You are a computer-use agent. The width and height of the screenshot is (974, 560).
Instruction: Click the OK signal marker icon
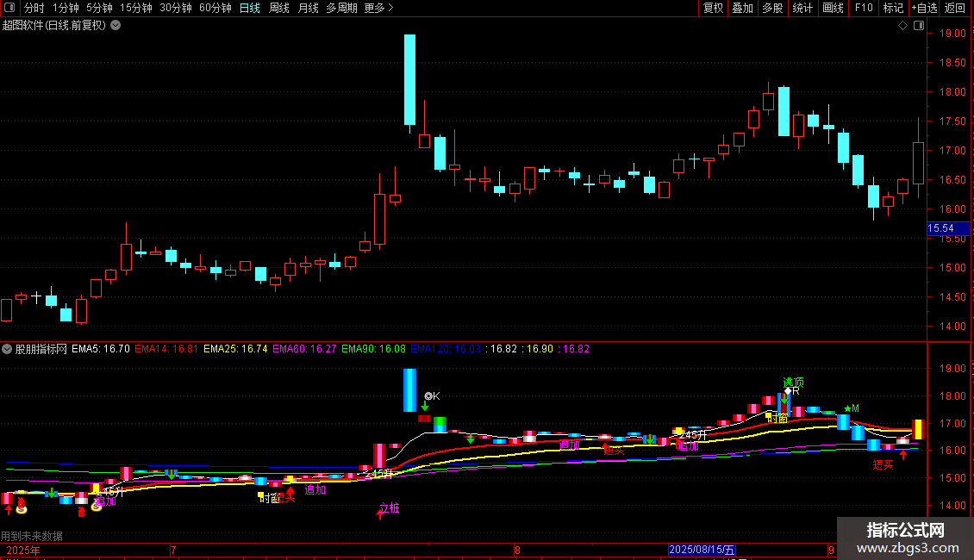[432, 396]
